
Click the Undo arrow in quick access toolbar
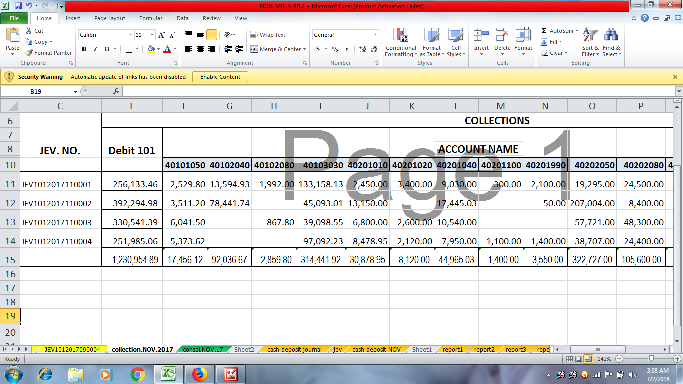point(29,6)
